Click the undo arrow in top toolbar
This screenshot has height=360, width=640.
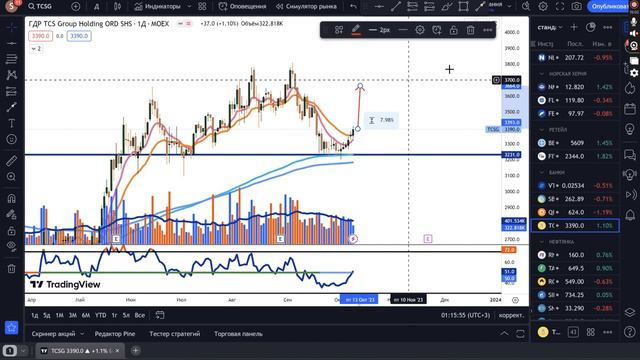pos(353,7)
